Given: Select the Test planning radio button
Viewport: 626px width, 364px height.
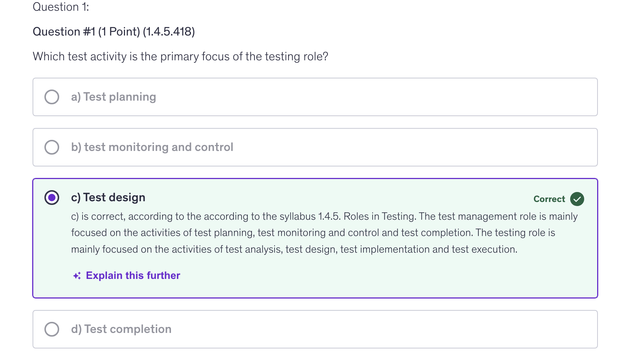Looking at the screenshot, I should [52, 97].
